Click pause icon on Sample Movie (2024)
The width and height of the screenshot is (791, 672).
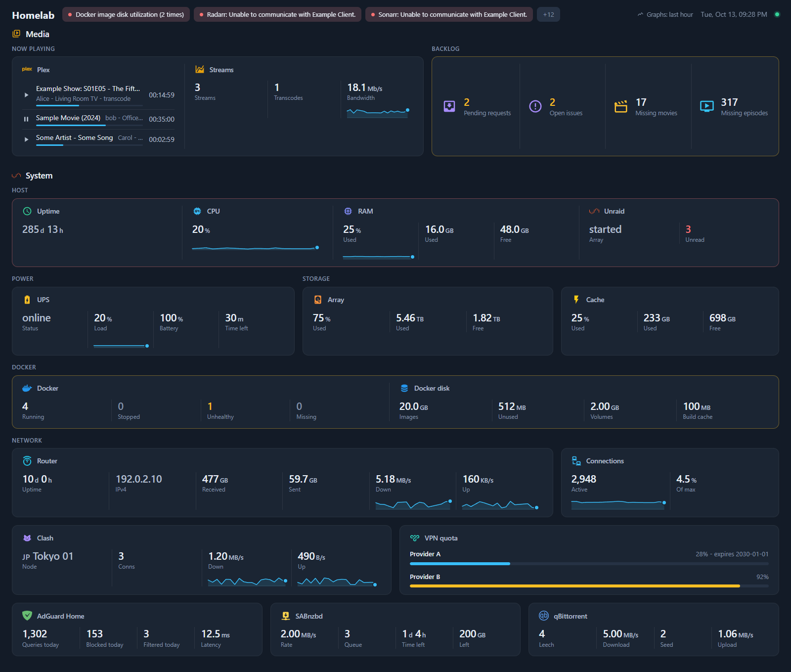tap(26, 119)
